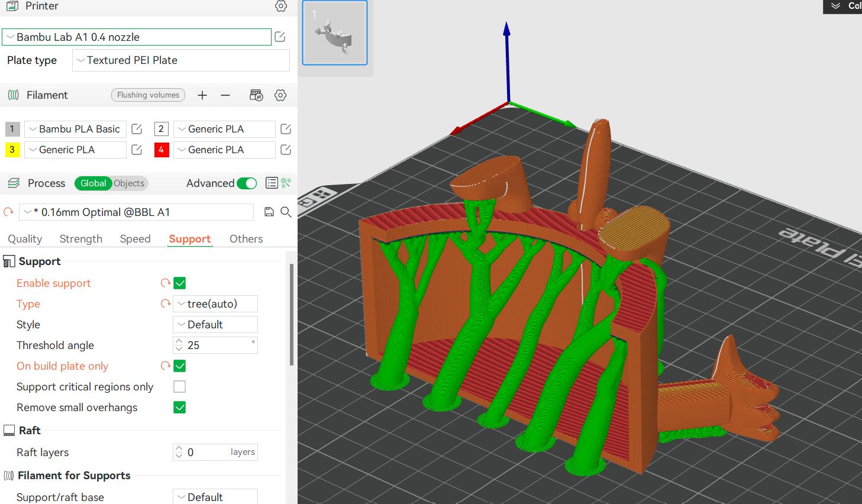Click the On build plate only label
The height and width of the screenshot is (504, 862).
(62, 366)
